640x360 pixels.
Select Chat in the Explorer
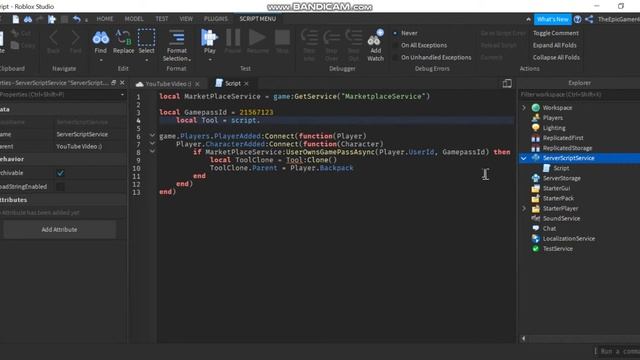[549, 229]
